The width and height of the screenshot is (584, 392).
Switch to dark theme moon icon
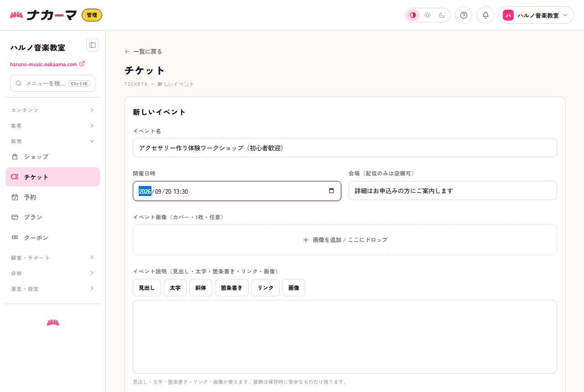(442, 15)
